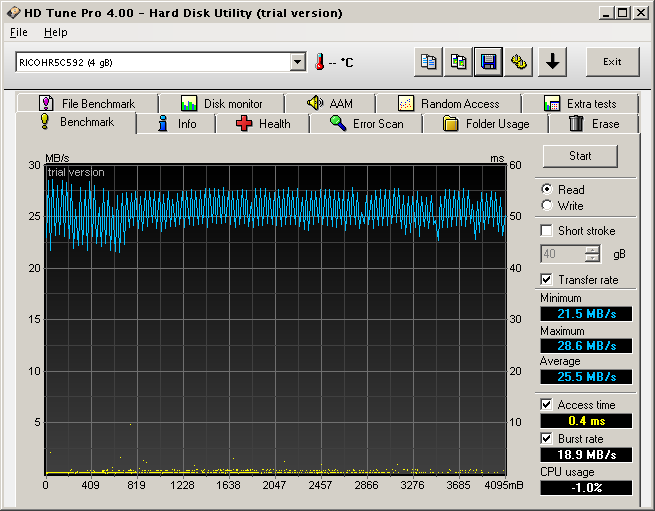The width and height of the screenshot is (655, 511).
Task: Maximize the HD Tune Pro window
Action: (x=622, y=13)
